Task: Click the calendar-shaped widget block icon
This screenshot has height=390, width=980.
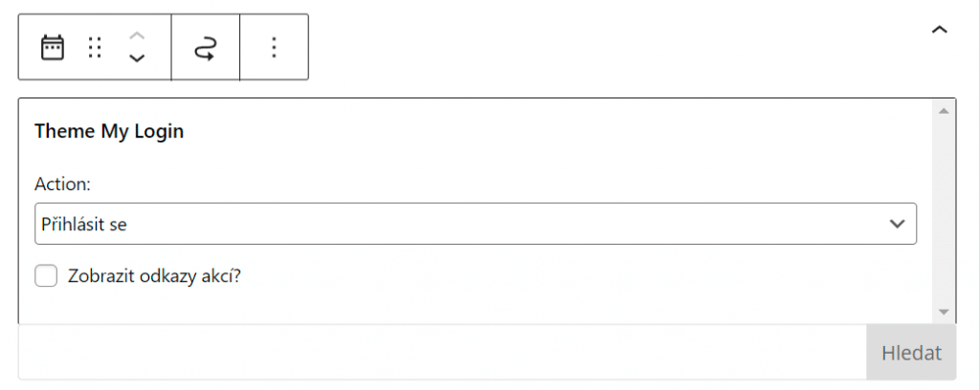Action: coord(53,48)
